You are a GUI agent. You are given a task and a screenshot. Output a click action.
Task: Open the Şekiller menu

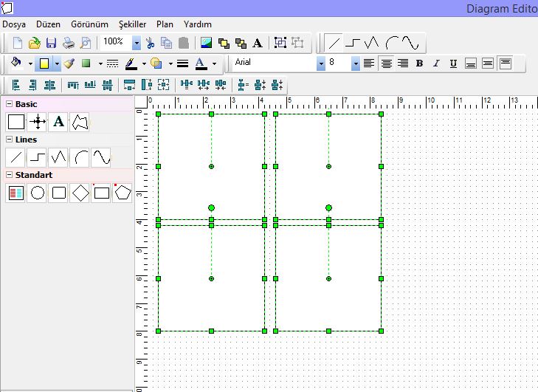132,24
